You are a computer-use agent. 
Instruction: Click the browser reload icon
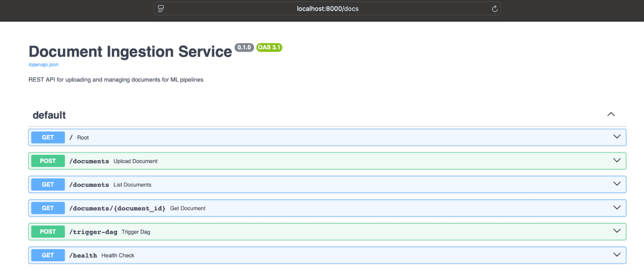(495, 9)
